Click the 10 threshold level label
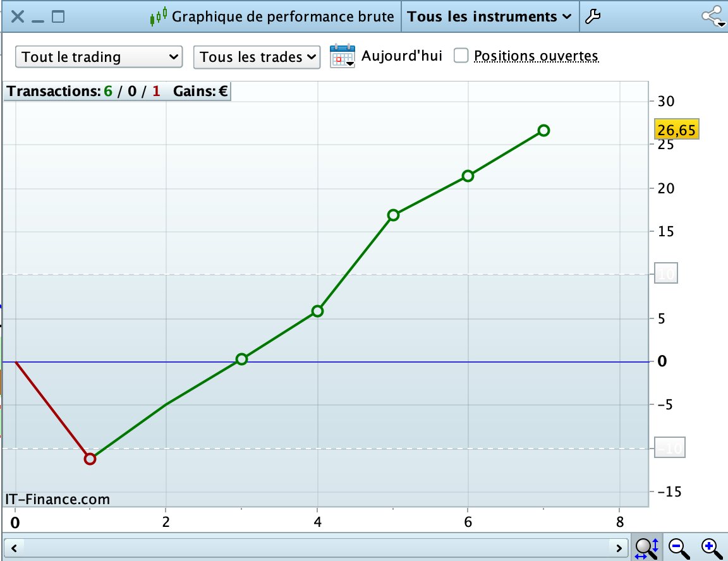Image resolution: width=728 pixels, height=561 pixels. 666,274
